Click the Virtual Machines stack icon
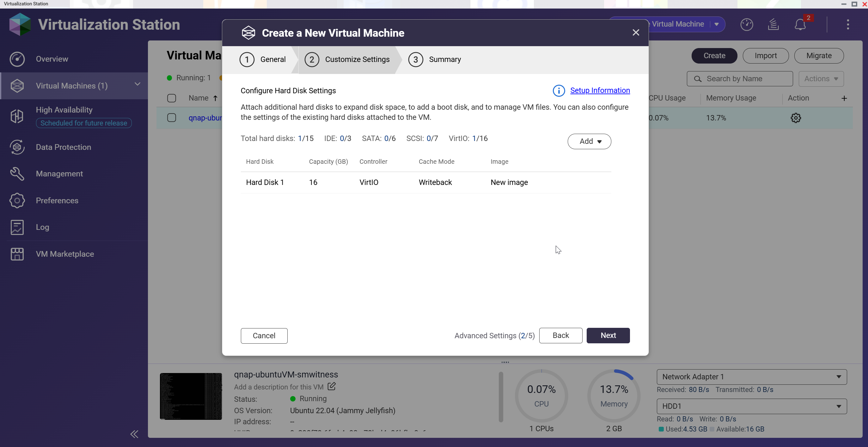Viewport: 868px width, 447px height. pyautogui.click(x=17, y=86)
